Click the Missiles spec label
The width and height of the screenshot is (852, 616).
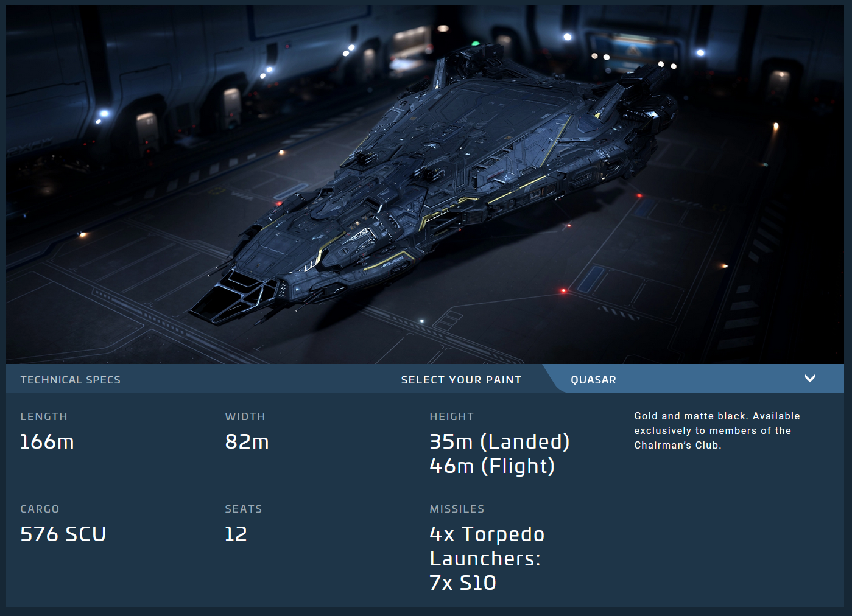pos(457,509)
